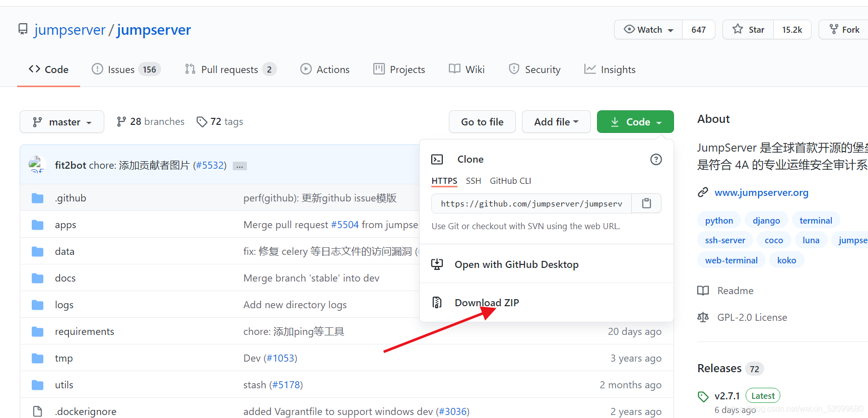Click the 647 watchers count

pos(699,30)
